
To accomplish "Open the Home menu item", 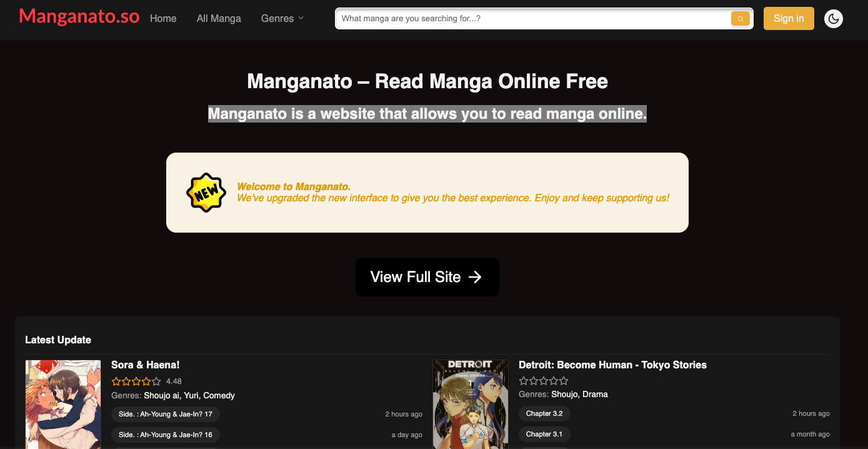I will pyautogui.click(x=163, y=19).
